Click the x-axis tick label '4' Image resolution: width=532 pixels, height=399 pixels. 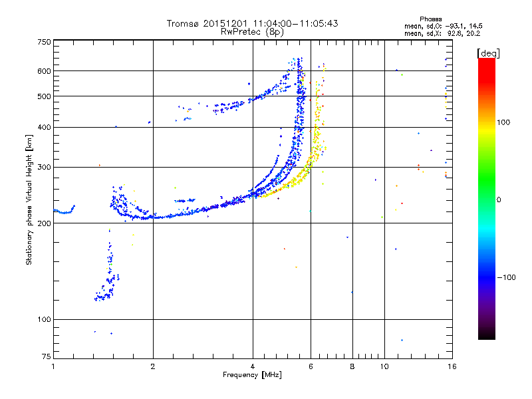[x=253, y=366]
